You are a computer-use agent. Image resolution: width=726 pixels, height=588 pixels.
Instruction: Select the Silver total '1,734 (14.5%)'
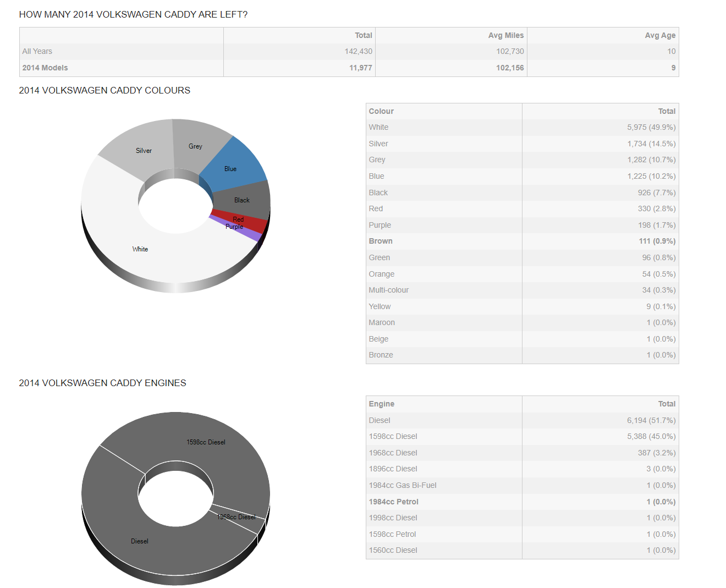click(651, 144)
